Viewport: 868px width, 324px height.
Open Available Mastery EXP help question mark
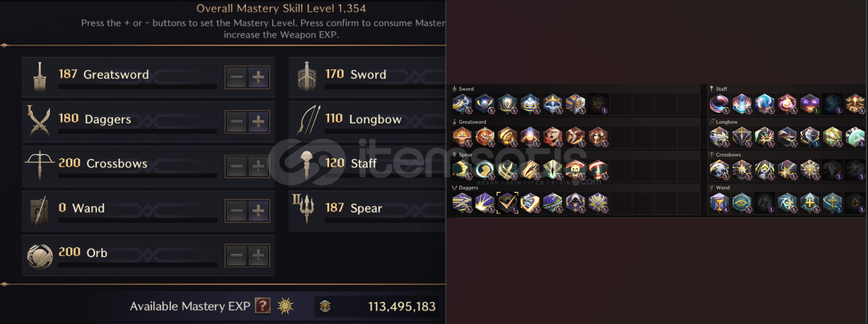pos(263,306)
